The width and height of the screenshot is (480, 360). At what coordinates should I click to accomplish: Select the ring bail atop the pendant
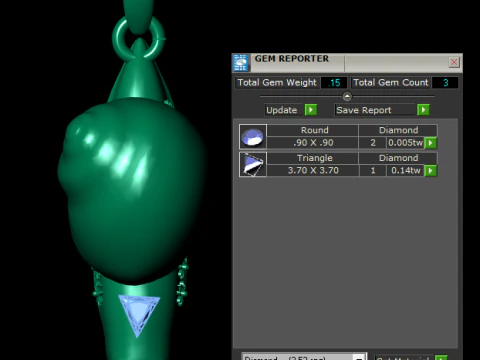[x=138, y=38]
